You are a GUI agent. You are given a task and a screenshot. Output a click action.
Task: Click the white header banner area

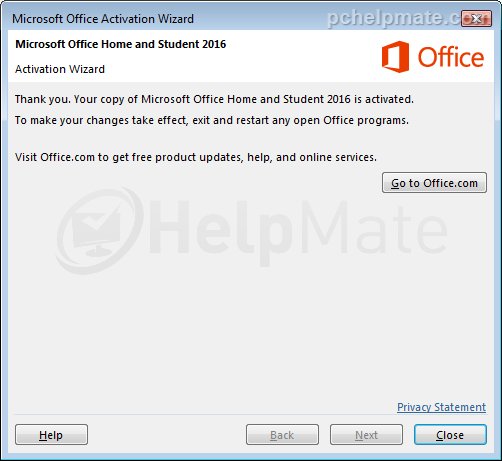coord(251,56)
